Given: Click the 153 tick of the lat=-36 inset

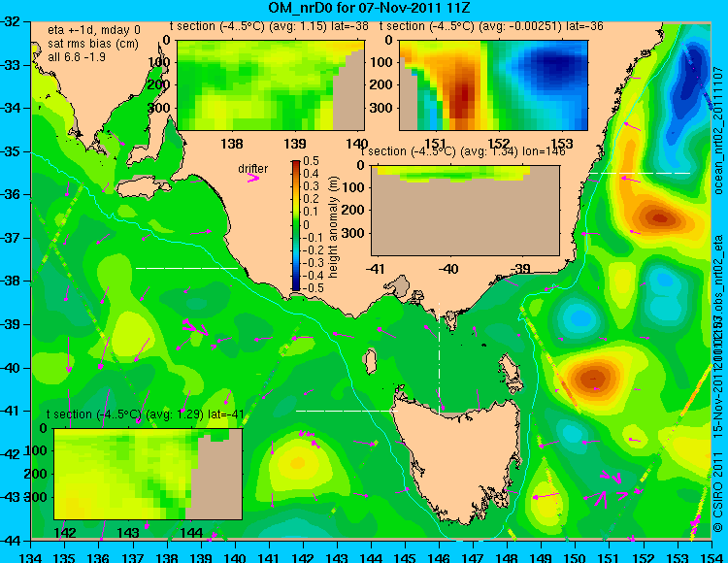Looking at the screenshot, I should click(562, 144).
